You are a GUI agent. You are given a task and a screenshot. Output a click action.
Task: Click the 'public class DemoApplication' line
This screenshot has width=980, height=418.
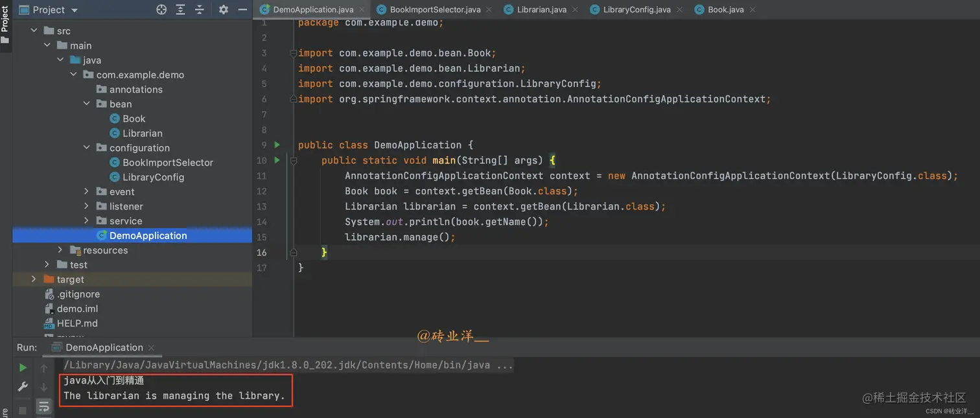point(386,145)
